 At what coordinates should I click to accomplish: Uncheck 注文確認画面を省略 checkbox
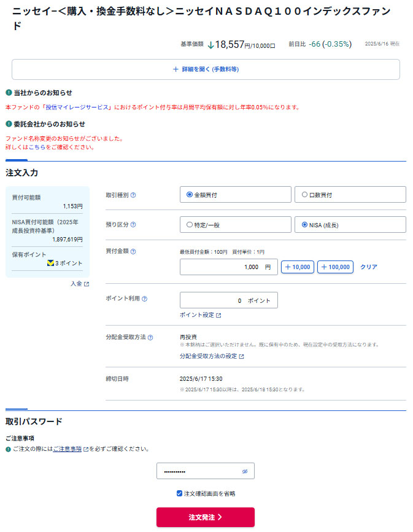tap(179, 493)
